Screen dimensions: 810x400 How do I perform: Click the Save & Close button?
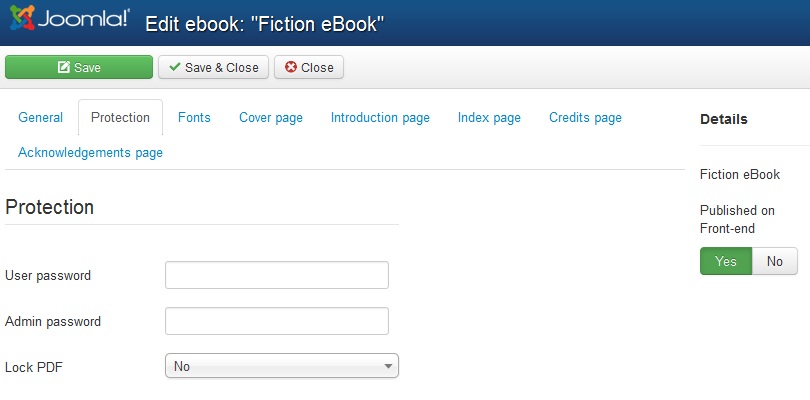pos(213,67)
